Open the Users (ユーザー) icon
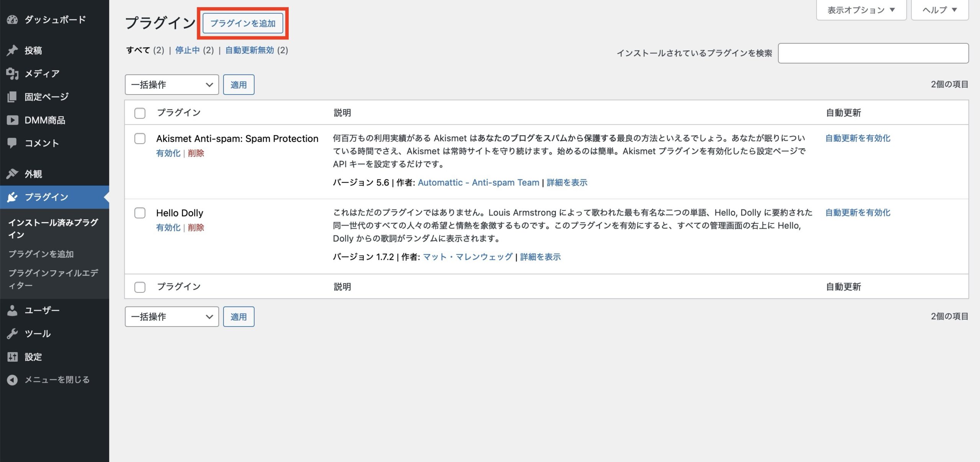This screenshot has height=462, width=980. point(12,310)
